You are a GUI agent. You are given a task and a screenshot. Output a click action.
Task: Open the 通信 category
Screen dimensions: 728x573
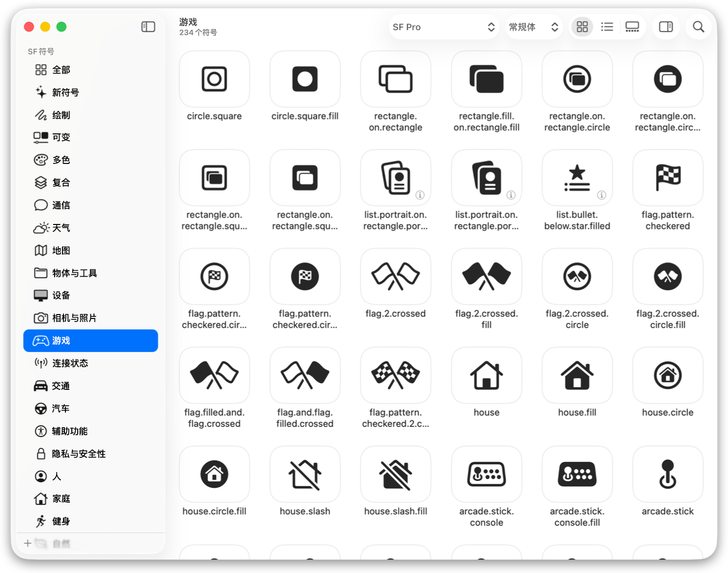click(x=91, y=205)
